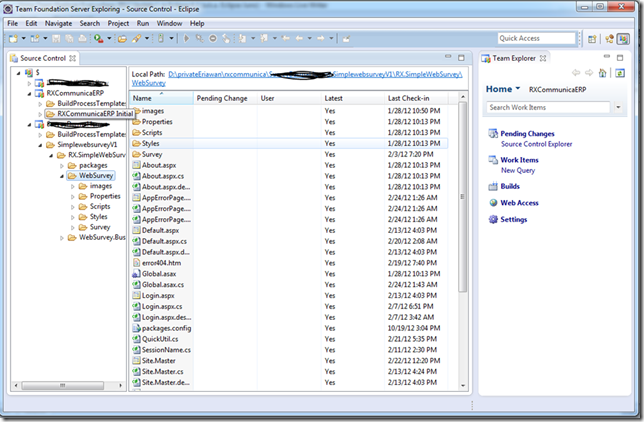This screenshot has height=422, width=644.
Task: Select the Default.aspx file in list
Action: (x=161, y=230)
